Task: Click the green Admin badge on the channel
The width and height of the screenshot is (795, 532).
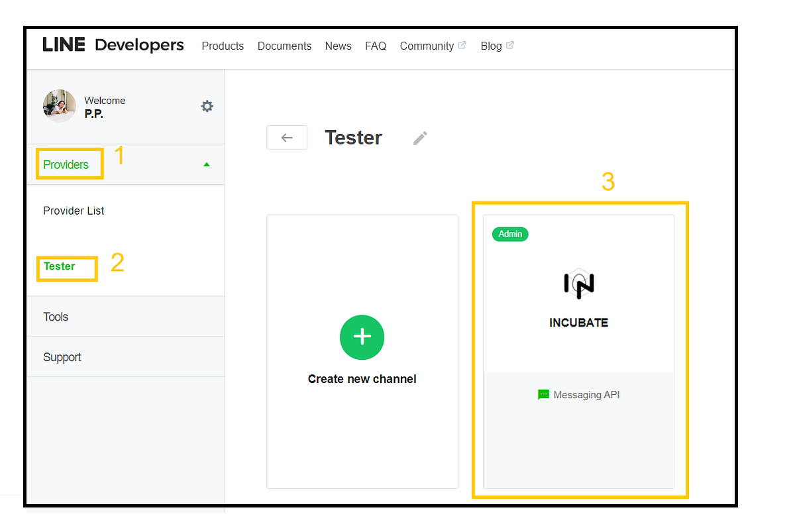Action: [509, 234]
